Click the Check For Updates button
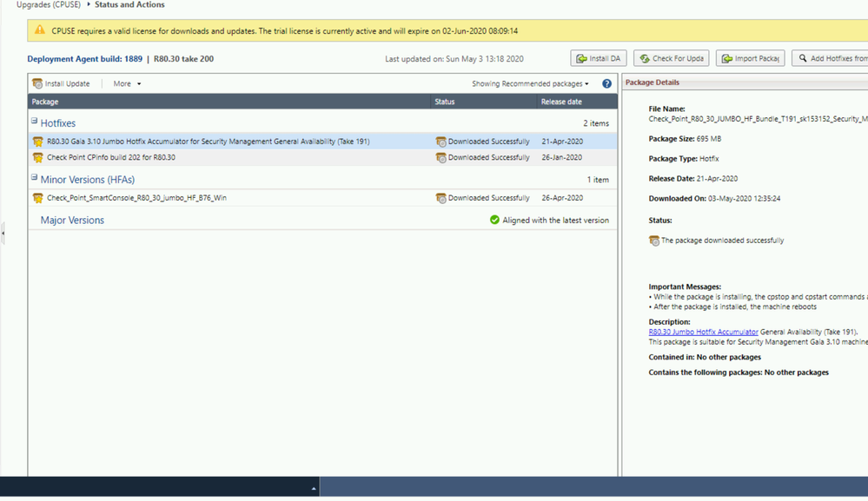Screen dimensions: 868x501 click(x=671, y=58)
